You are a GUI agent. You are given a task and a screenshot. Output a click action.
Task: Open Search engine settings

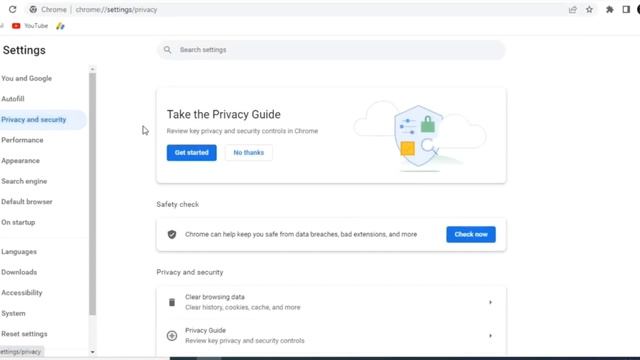24,181
